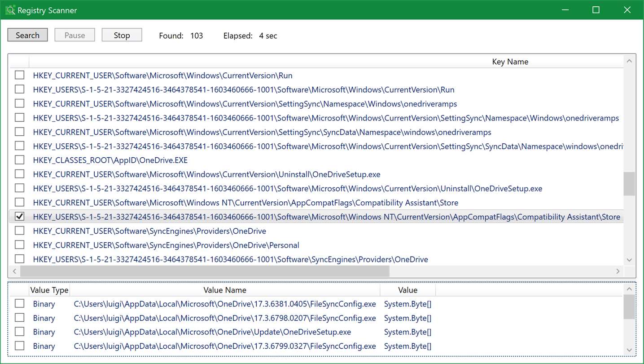This screenshot has height=364, width=644.
Task: Click the values panel scrollbar thumb
Action: (629, 307)
